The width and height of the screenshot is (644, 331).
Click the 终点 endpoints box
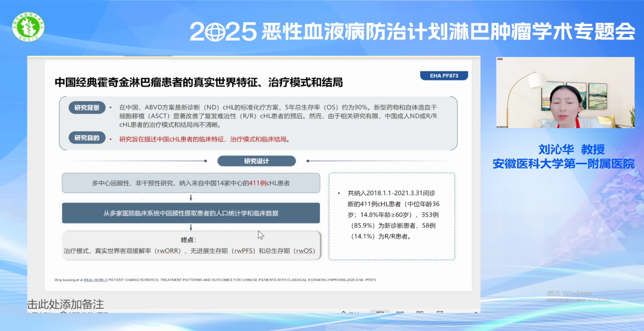(191, 246)
